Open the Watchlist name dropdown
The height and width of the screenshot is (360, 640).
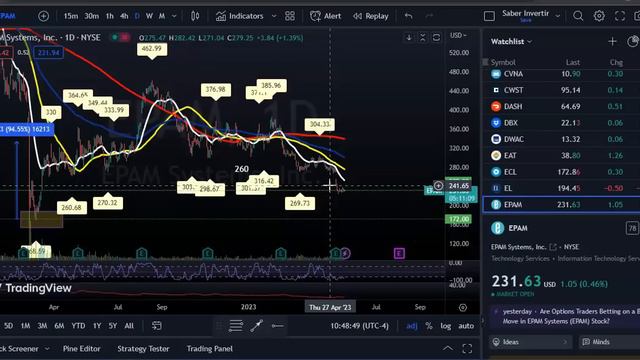click(511, 42)
